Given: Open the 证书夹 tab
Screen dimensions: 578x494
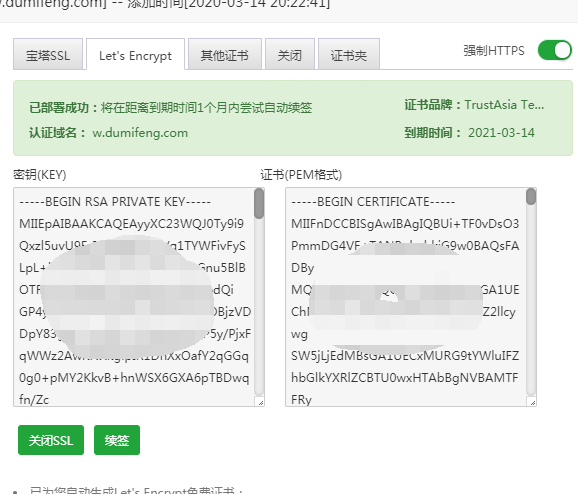Looking at the screenshot, I should (x=349, y=54).
